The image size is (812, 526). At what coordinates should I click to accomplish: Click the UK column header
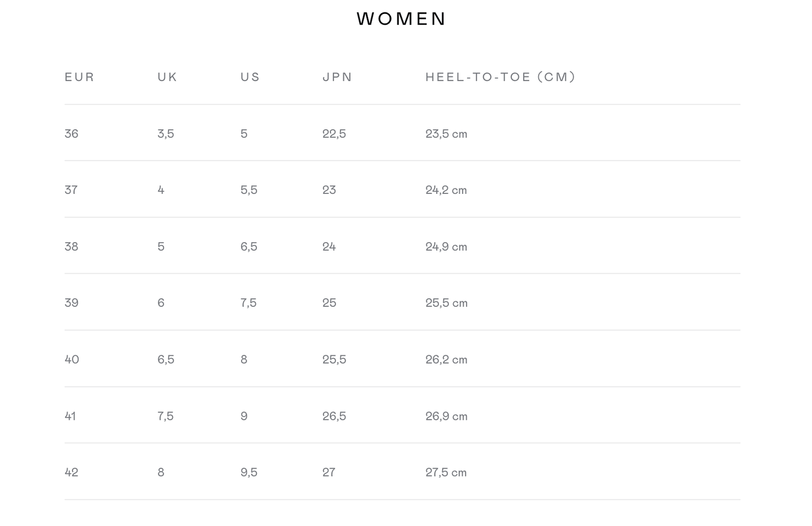pos(167,77)
